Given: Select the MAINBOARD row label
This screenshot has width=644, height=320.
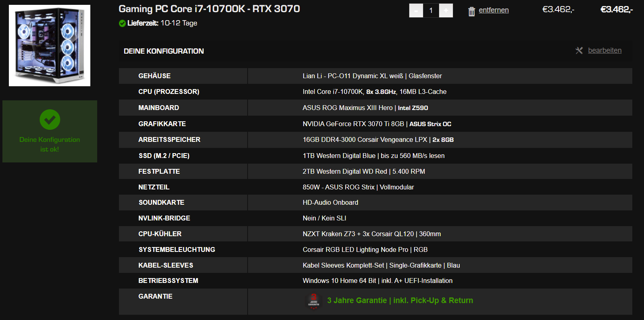Looking at the screenshot, I should point(158,108).
